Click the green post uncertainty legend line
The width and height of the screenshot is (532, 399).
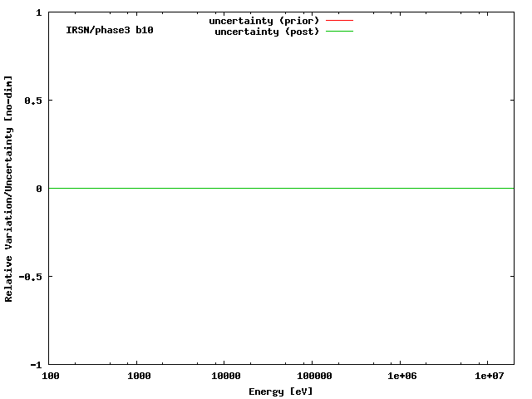click(339, 32)
